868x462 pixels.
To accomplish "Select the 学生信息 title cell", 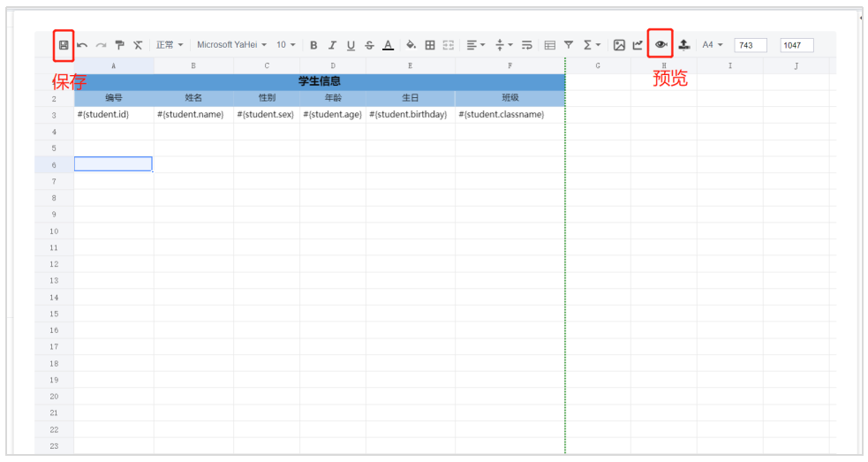I will 320,82.
